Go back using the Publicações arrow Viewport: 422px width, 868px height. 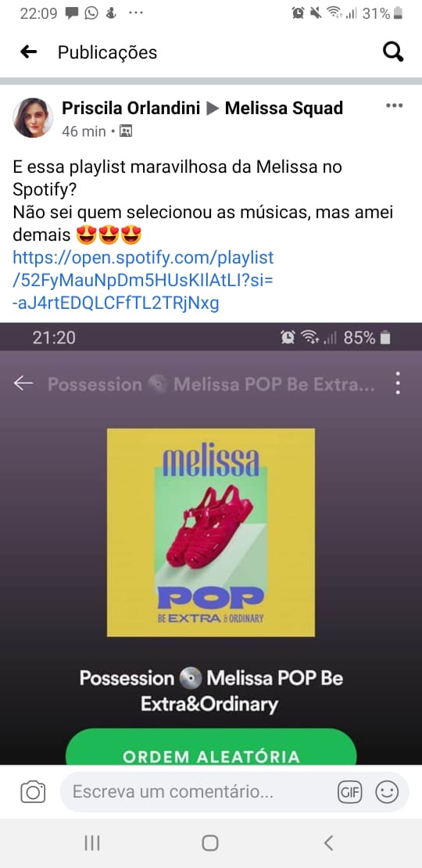(x=28, y=52)
